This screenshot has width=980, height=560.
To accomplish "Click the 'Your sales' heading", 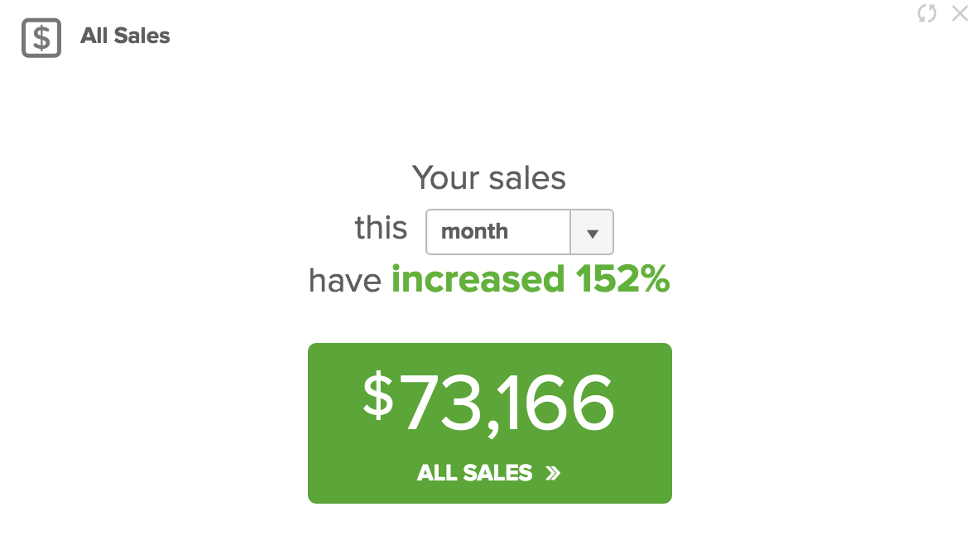I will pos(488,178).
